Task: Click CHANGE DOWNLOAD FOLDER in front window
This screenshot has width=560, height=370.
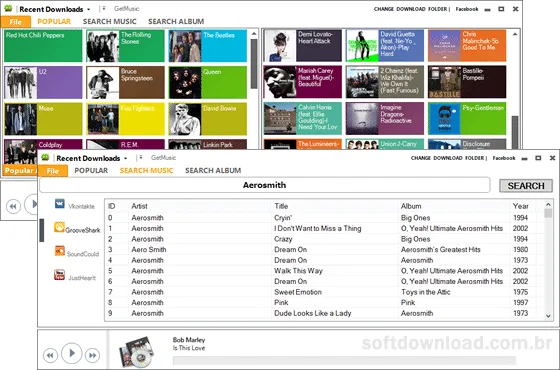Action: 447,158
